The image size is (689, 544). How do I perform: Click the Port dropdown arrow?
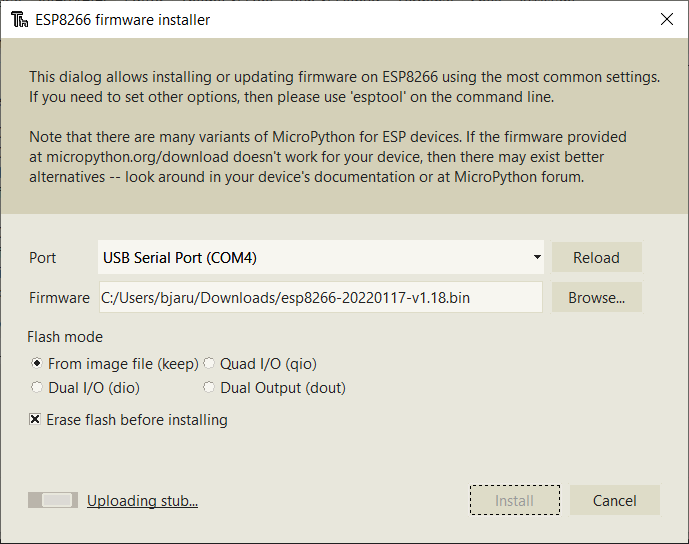tap(536, 257)
